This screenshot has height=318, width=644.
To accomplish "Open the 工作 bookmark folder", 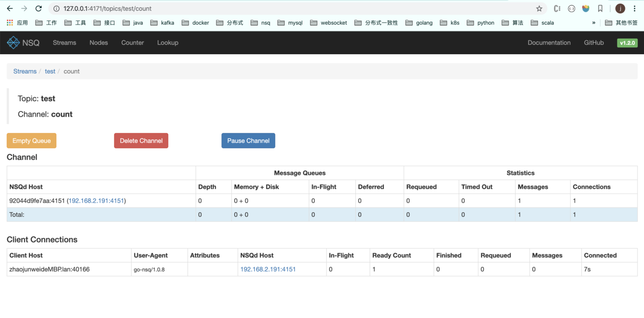I will (x=46, y=23).
